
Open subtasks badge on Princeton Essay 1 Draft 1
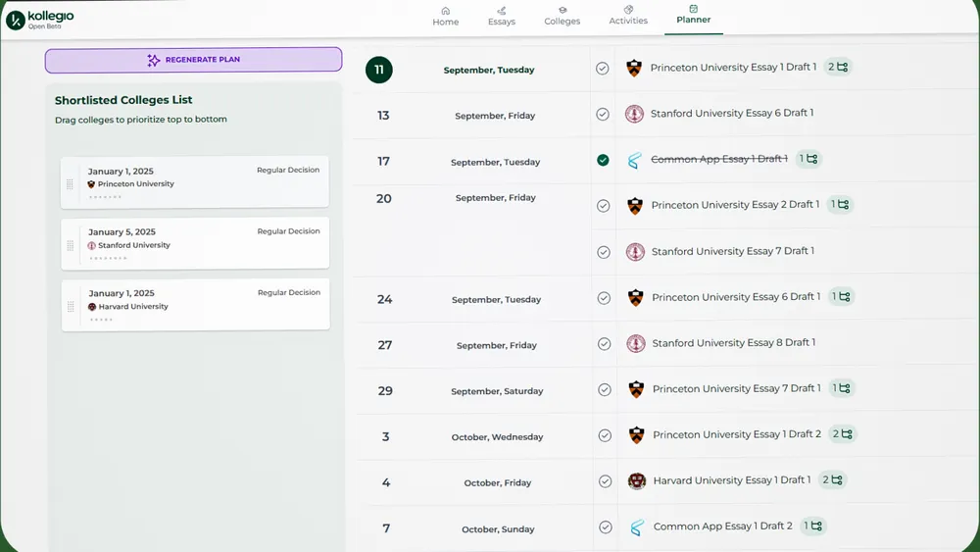pos(838,67)
